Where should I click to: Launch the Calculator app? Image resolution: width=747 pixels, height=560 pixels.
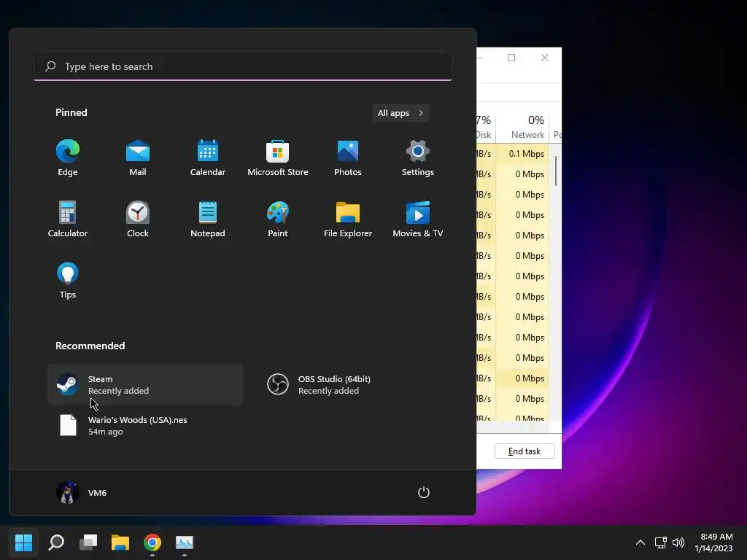pyautogui.click(x=68, y=219)
